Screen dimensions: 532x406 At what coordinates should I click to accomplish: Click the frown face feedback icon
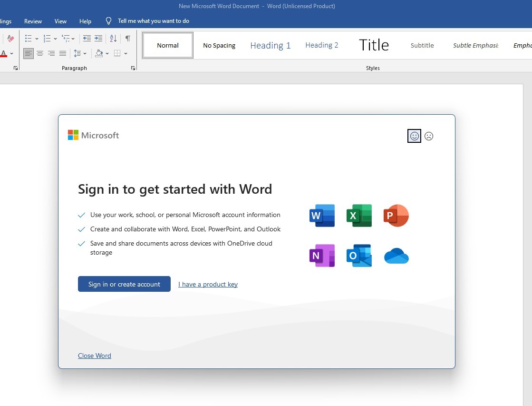[x=429, y=136]
